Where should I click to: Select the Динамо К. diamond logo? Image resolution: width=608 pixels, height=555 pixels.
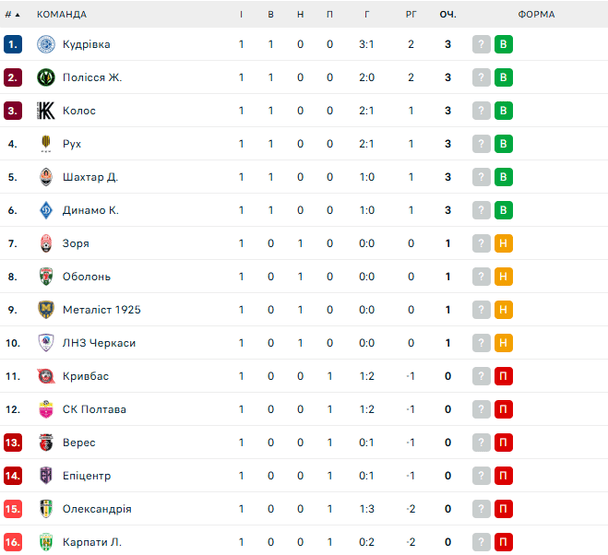point(46,210)
